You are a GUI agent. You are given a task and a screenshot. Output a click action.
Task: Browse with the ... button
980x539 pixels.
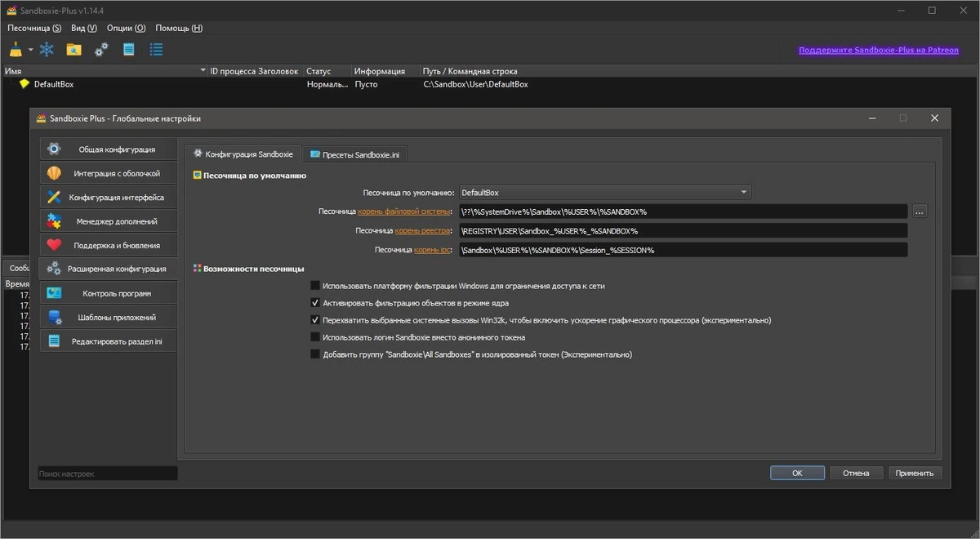pos(920,212)
